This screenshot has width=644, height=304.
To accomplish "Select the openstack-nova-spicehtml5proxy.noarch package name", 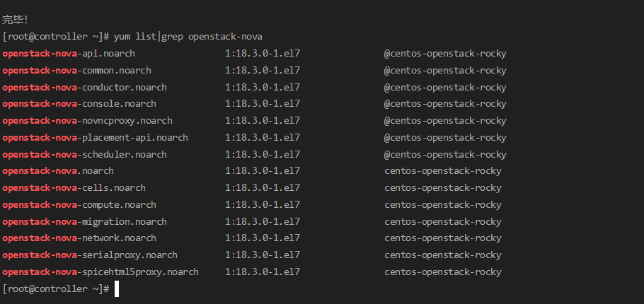I will tap(100, 272).
